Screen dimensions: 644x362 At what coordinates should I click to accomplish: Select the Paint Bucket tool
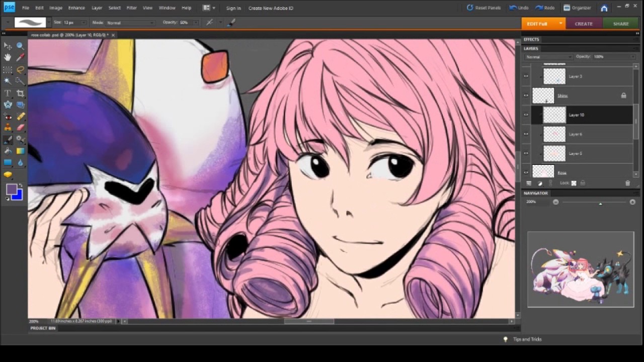pyautogui.click(x=8, y=151)
